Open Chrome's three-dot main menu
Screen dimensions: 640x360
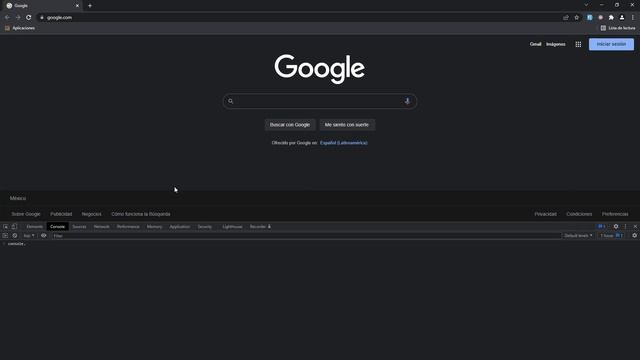[633, 18]
